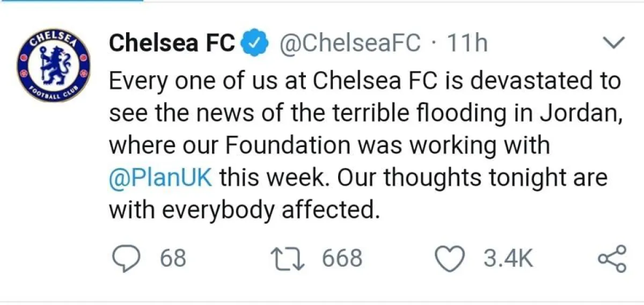
Task: Click the reply speech bubble icon
Action: [126, 259]
